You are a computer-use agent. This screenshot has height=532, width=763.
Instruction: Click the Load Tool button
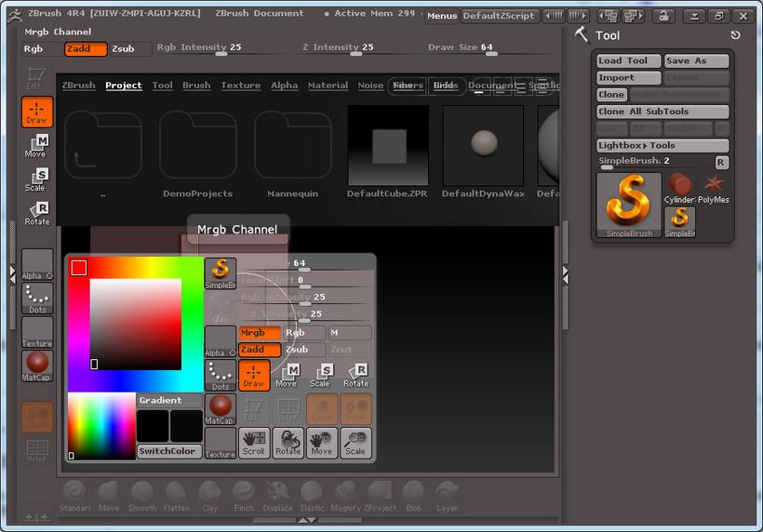click(x=628, y=60)
